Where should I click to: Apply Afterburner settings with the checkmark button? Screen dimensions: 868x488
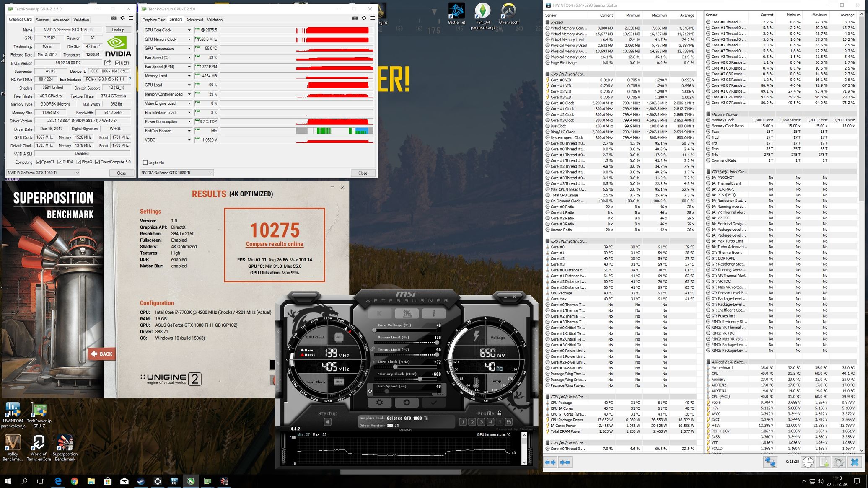pos(434,402)
